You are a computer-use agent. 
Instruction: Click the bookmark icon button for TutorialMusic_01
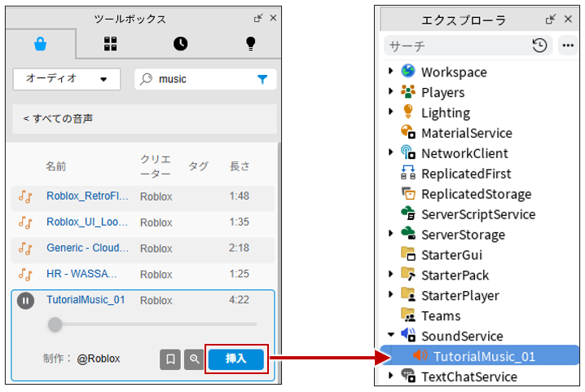pos(170,359)
